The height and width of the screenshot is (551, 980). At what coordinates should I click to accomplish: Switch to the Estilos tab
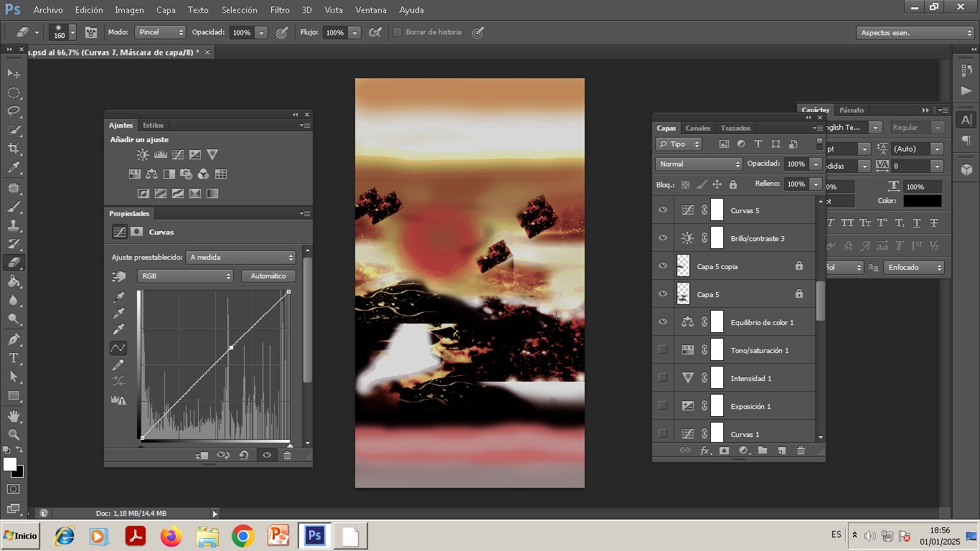(x=153, y=125)
